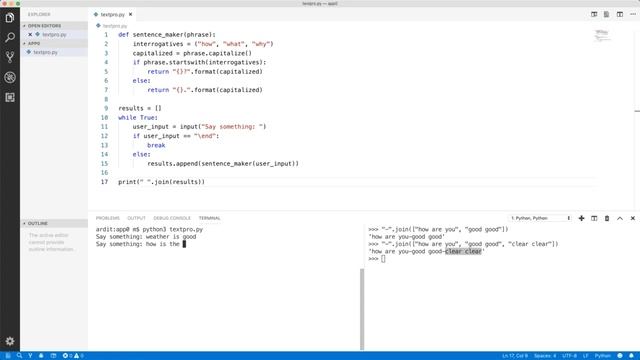
Task: Click the feedback smiley in status bar
Action: pos(620,356)
